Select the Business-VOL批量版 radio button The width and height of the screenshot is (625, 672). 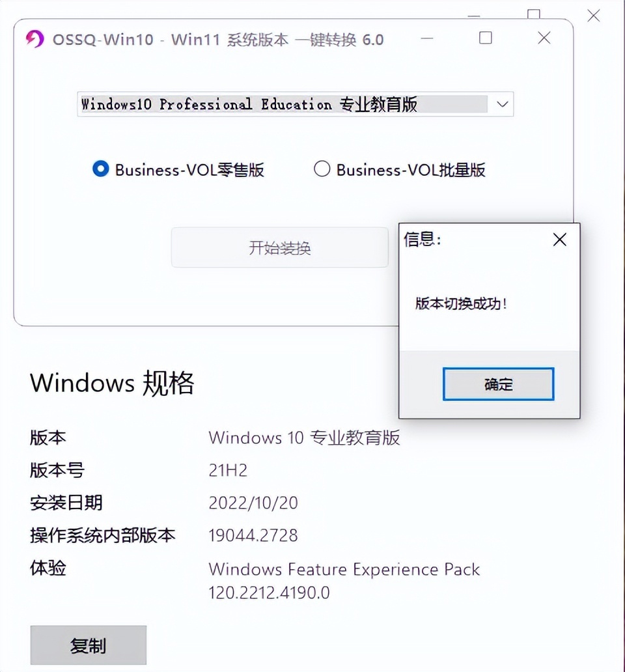pyautogui.click(x=322, y=169)
